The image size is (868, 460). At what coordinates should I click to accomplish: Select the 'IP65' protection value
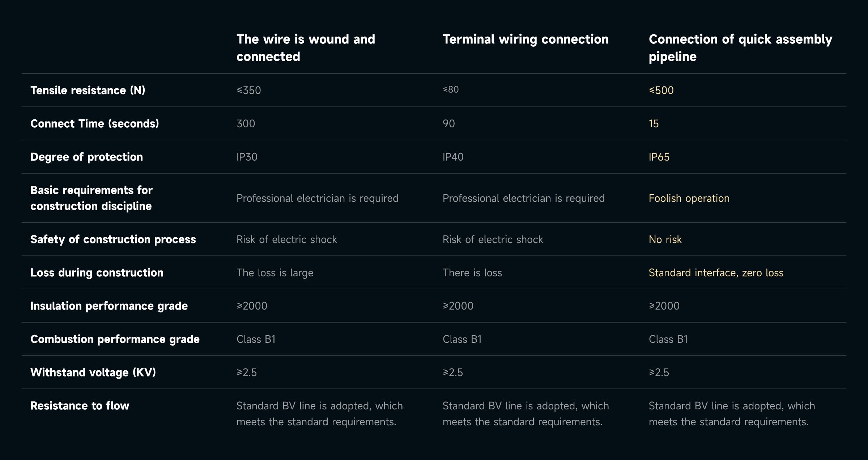pos(659,157)
